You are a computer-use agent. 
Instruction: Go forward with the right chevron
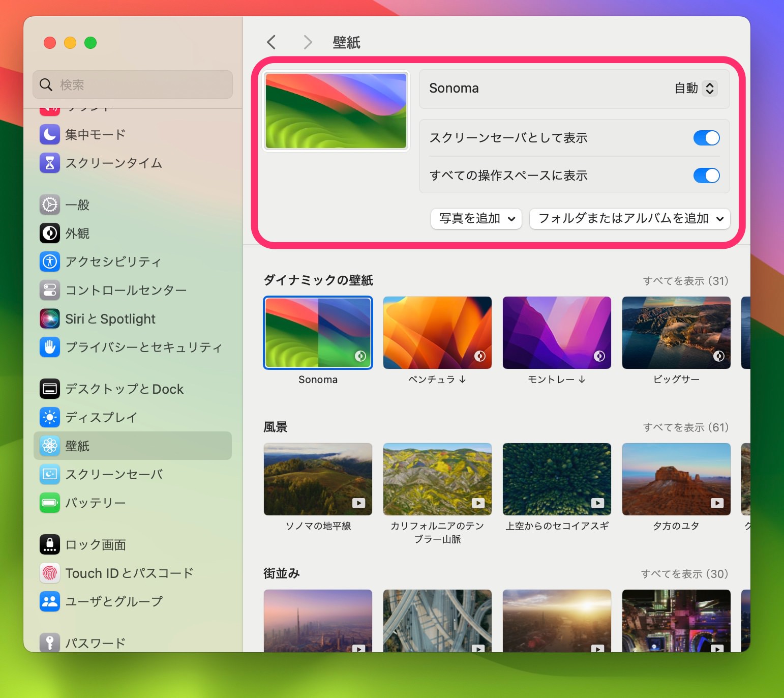(x=308, y=42)
